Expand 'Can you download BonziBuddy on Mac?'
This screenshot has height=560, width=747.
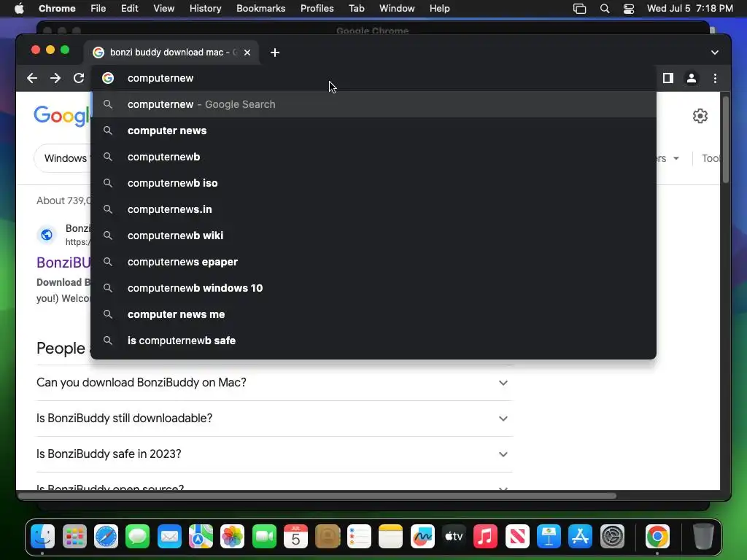274,383
